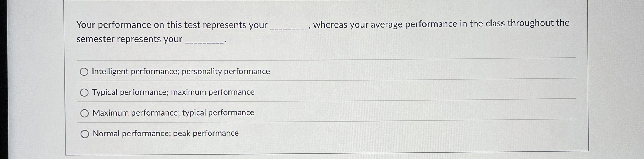This screenshot has height=159, width=644.
Task: Select the radio button for Normal performance; peak performance
Action: point(84,134)
